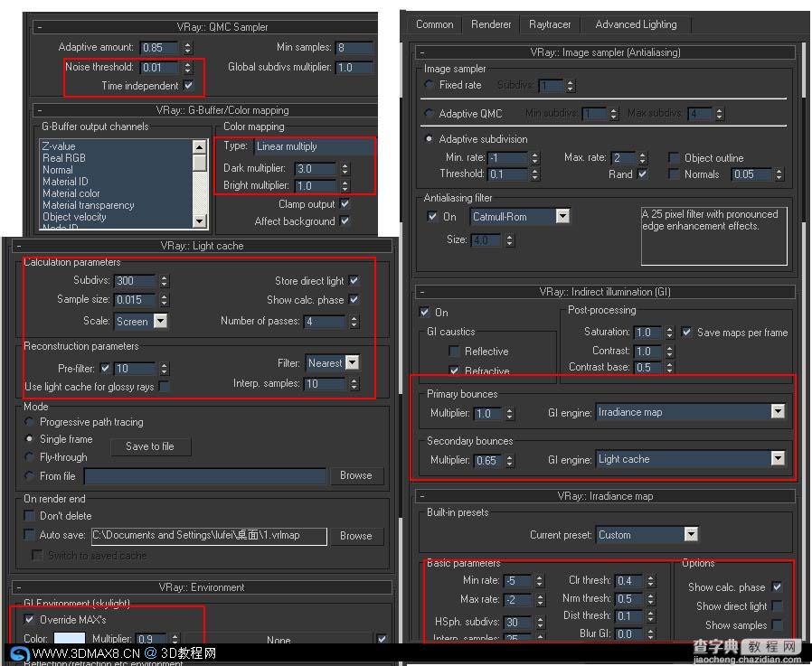Click Save to file button

(150, 446)
